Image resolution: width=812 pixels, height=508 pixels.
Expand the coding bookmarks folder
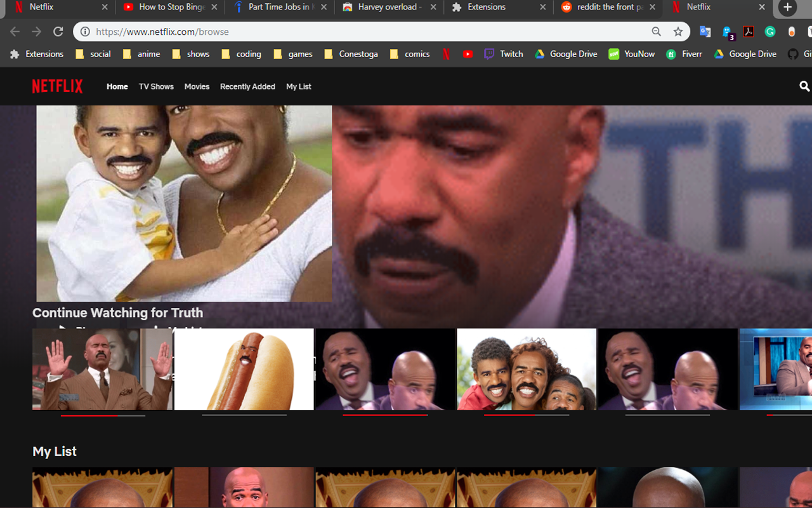pos(241,54)
